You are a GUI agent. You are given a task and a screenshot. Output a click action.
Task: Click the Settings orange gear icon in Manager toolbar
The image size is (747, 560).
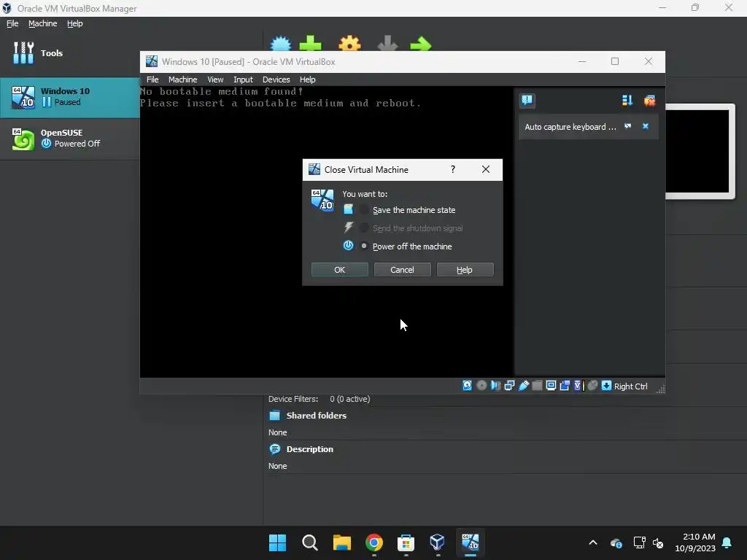349,44
